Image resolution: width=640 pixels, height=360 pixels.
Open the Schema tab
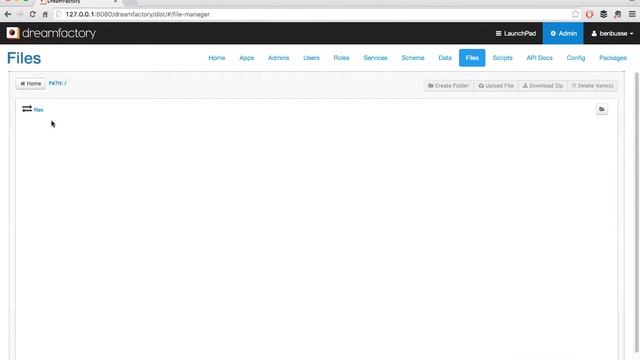click(x=413, y=58)
